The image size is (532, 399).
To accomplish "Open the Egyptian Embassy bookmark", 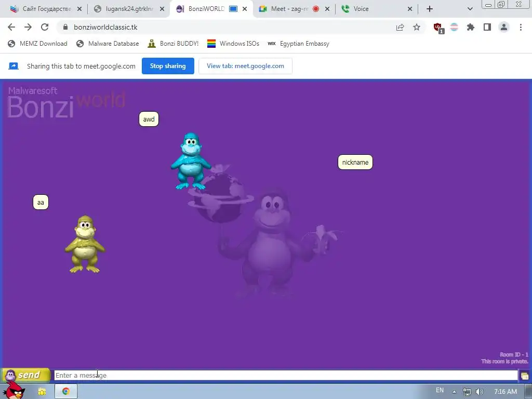I will pyautogui.click(x=298, y=44).
